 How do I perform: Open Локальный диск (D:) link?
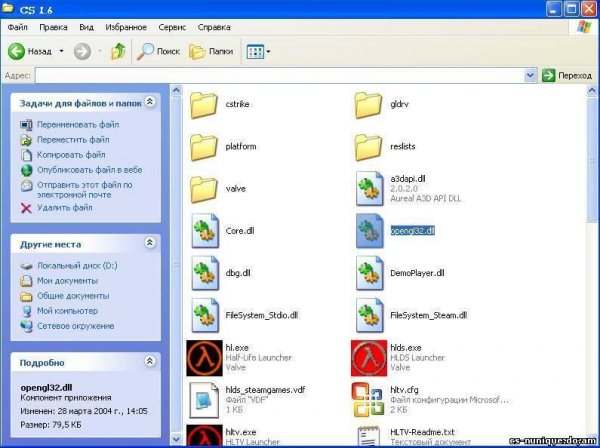(x=77, y=266)
